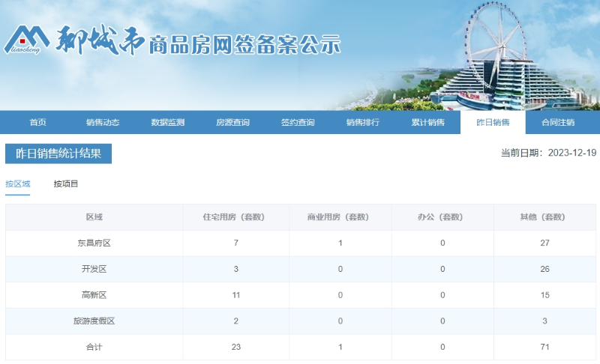The width and height of the screenshot is (600, 364).
Task: Select the 东昌府区 row label
Action: [94, 243]
